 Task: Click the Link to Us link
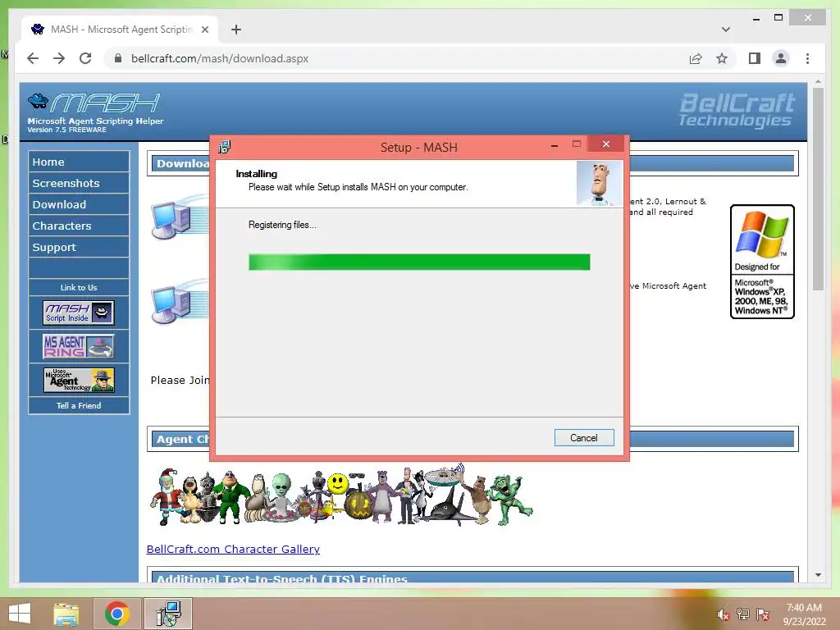(79, 288)
